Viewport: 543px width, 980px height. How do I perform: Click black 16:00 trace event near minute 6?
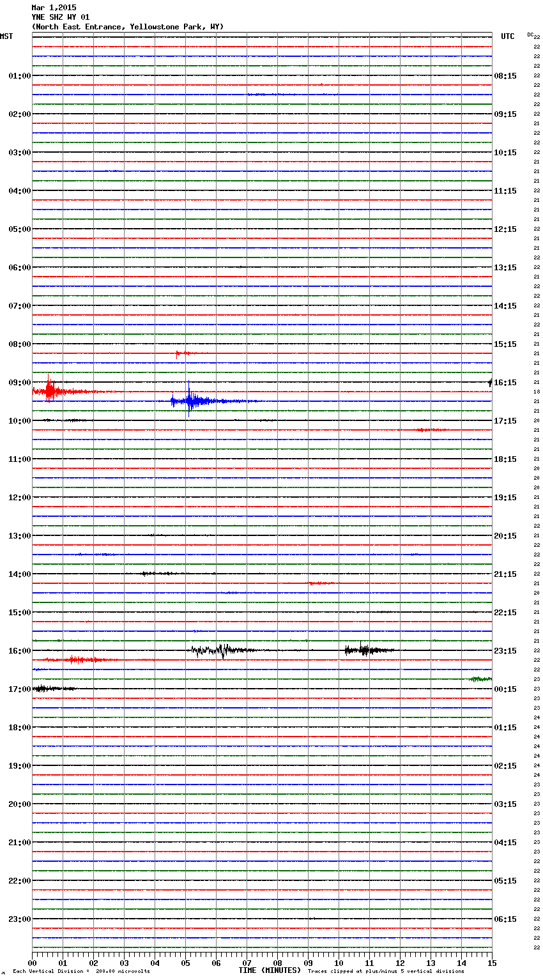coord(222,650)
